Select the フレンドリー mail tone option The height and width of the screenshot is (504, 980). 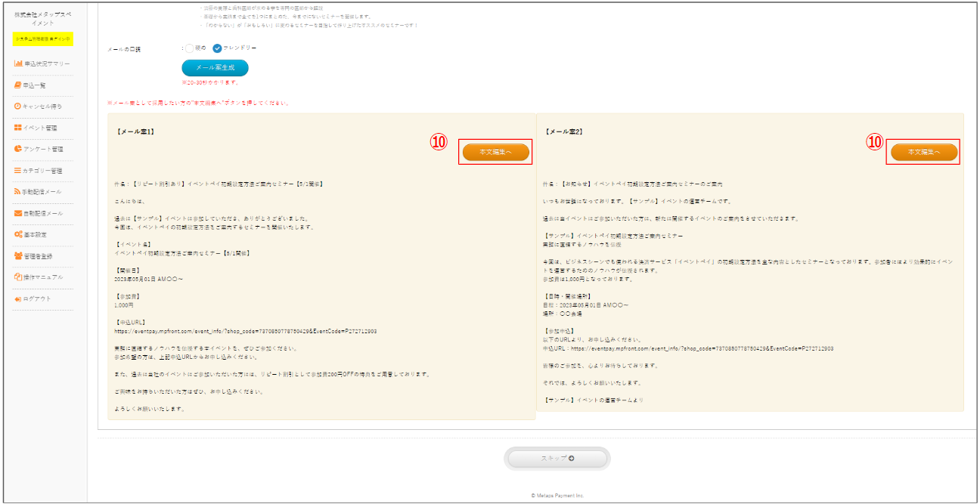click(x=218, y=48)
